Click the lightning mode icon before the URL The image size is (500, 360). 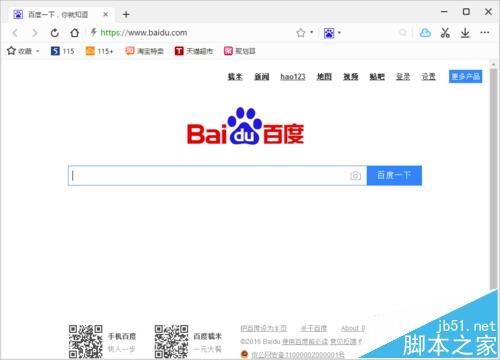pyautogui.click(x=94, y=32)
